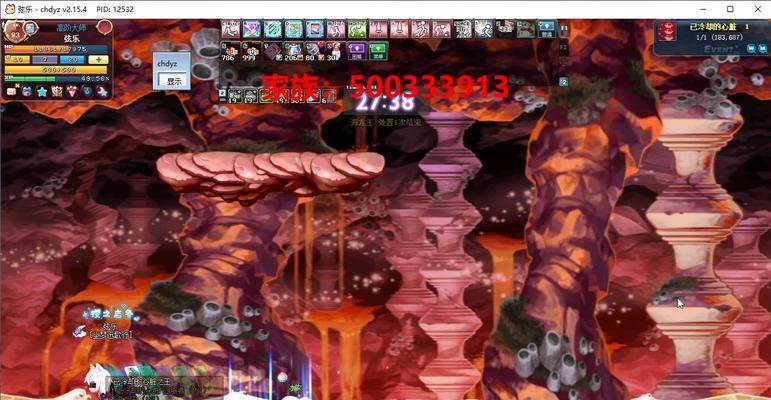This screenshot has width=771, height=400.
Task: Click the green gem quick-slot button
Action: [x=378, y=51]
